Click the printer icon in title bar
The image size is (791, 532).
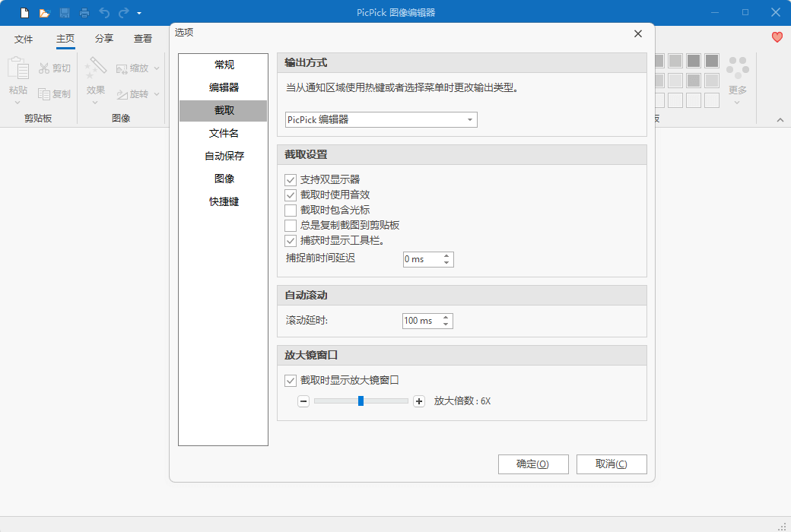click(84, 13)
